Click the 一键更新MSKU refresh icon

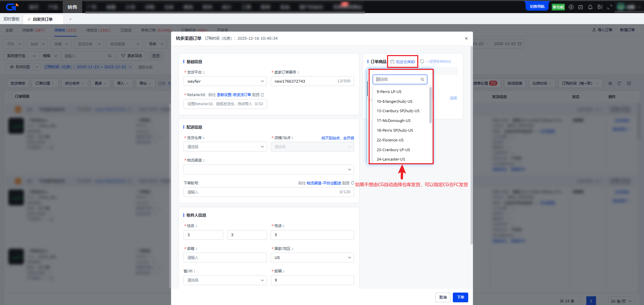pyautogui.click(x=422, y=61)
